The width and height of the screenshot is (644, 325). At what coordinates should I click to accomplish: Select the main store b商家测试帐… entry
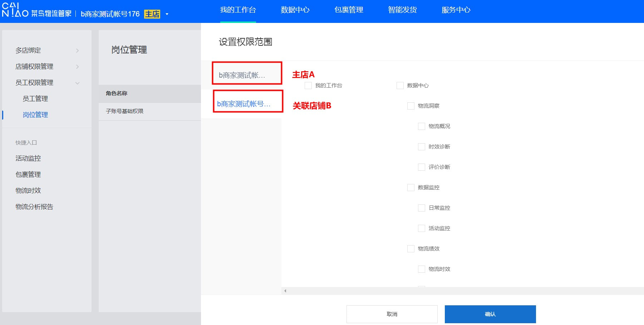coord(242,75)
